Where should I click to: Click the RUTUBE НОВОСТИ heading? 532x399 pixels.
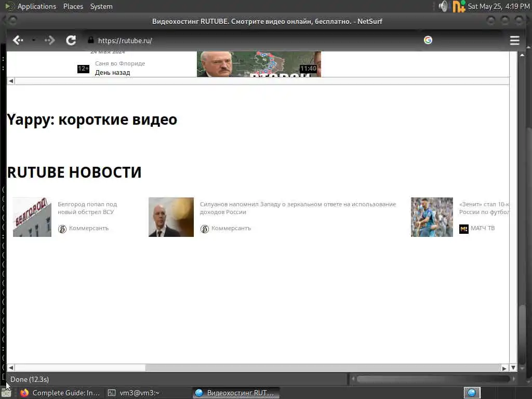coord(74,172)
